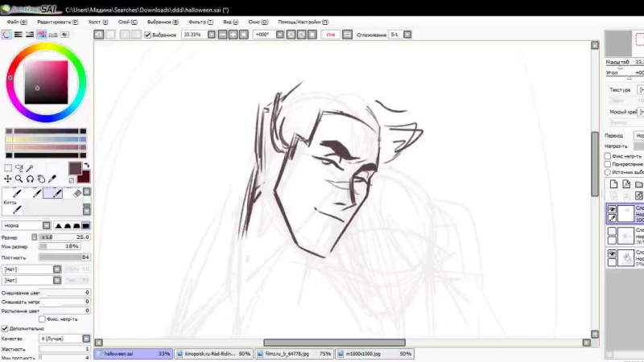644x362 pixels.
Task: Select the eyedropper color picker tool
Action: point(52,179)
